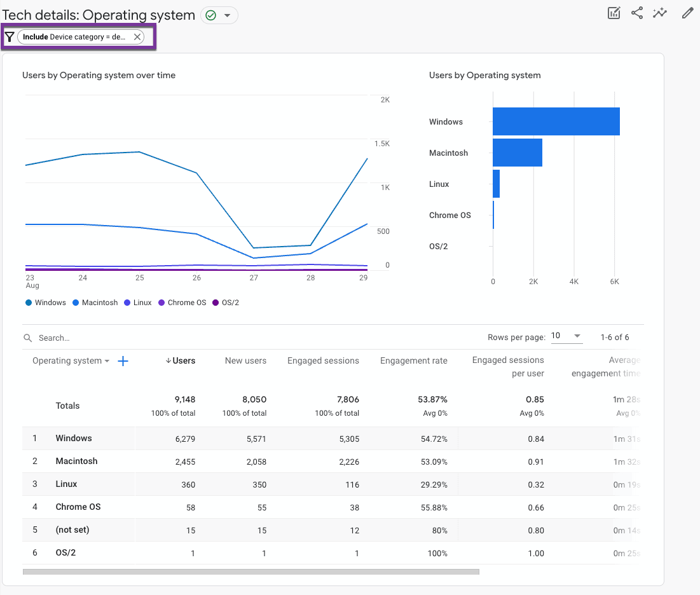The image size is (700, 595).
Task: Open the insights sparkle icon
Action: (660, 13)
